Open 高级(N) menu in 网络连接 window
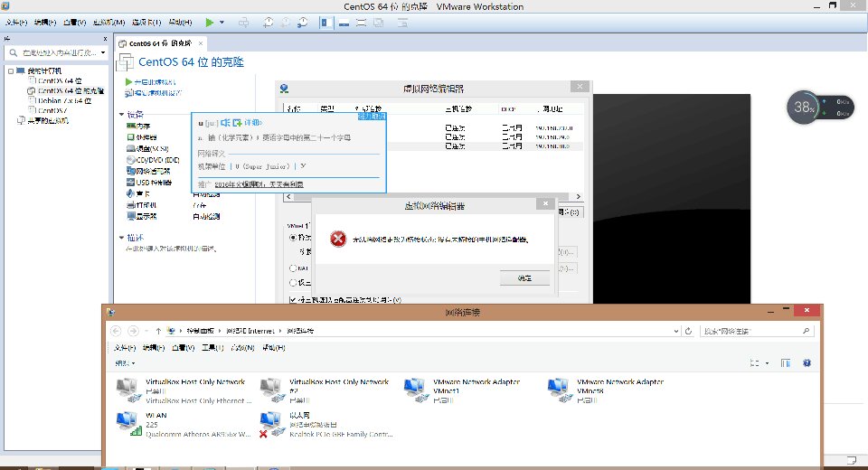 click(x=242, y=348)
